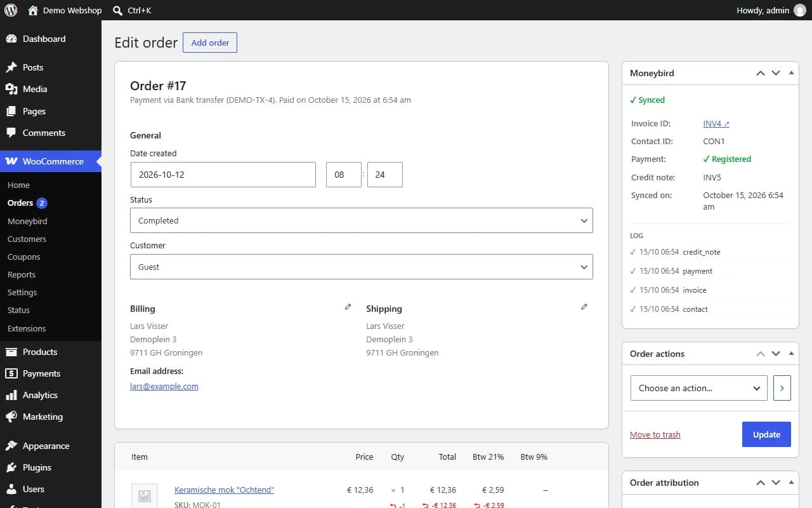Click the Date created field
The width and height of the screenshot is (812, 508).
pyautogui.click(x=223, y=175)
